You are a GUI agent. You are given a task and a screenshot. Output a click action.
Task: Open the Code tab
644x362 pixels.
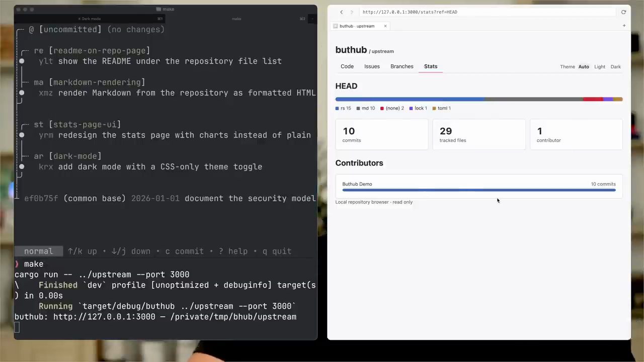point(347,66)
